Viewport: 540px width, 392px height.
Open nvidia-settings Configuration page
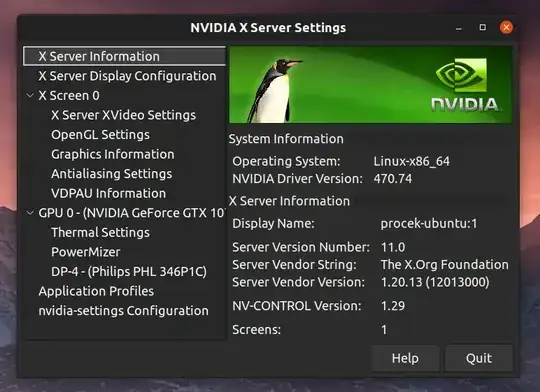[123, 311]
